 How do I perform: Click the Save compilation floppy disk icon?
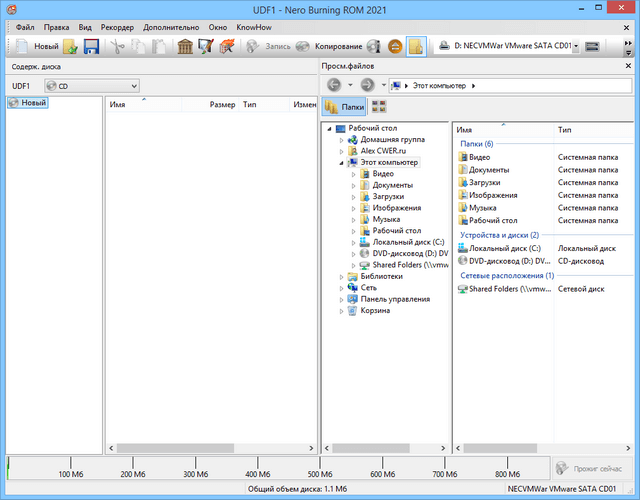tap(91, 46)
